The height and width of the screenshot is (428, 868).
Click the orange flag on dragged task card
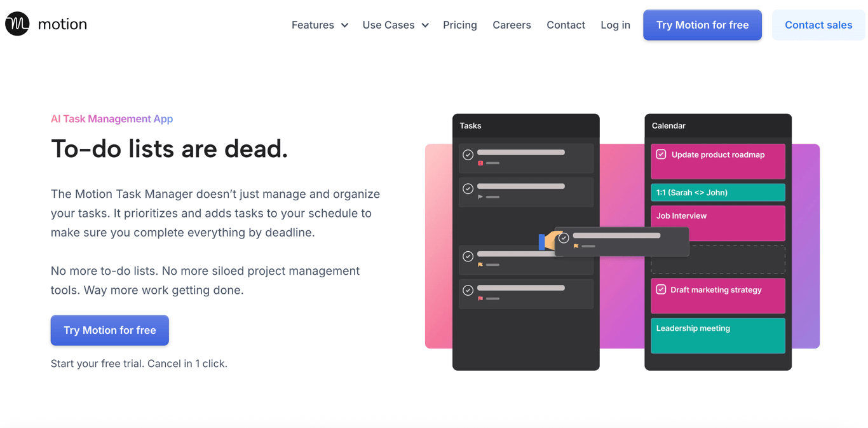pyautogui.click(x=576, y=246)
